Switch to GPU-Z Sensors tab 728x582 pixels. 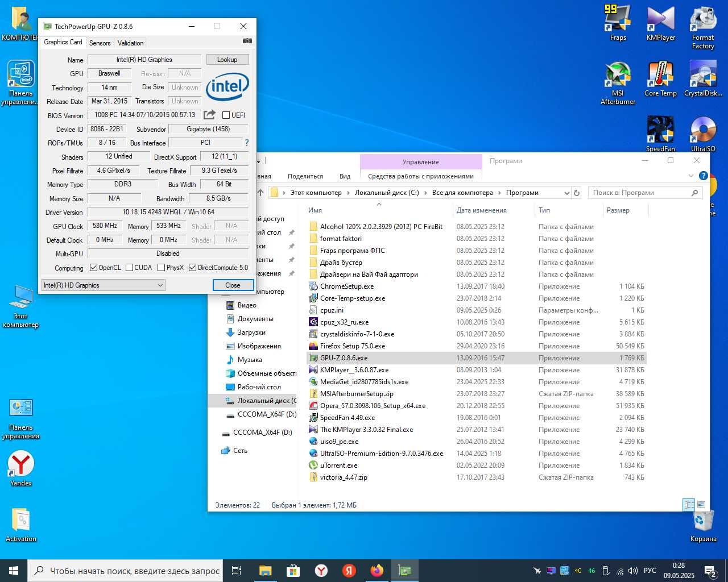coord(100,43)
